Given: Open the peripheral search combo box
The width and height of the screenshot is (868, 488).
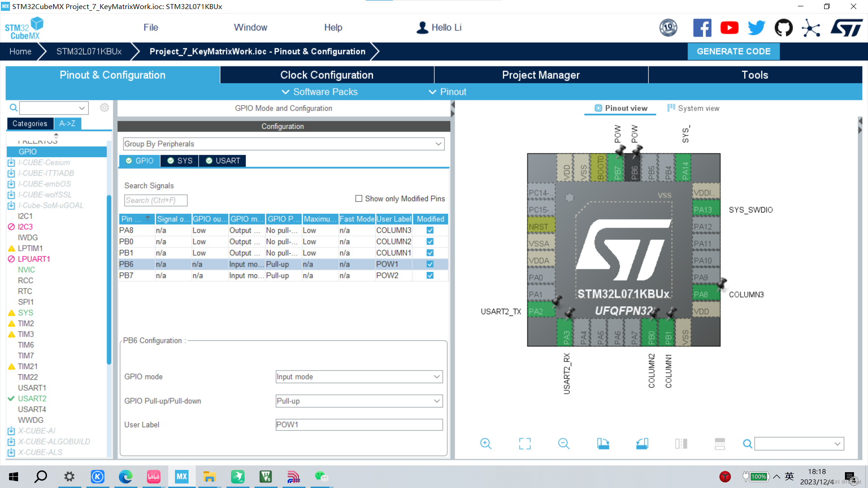Looking at the screenshot, I should [54, 108].
